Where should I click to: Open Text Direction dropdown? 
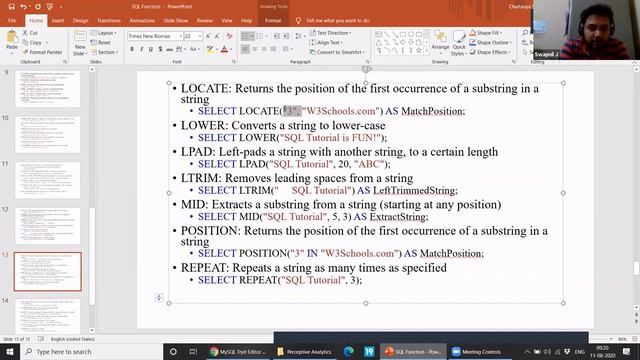(x=331, y=33)
